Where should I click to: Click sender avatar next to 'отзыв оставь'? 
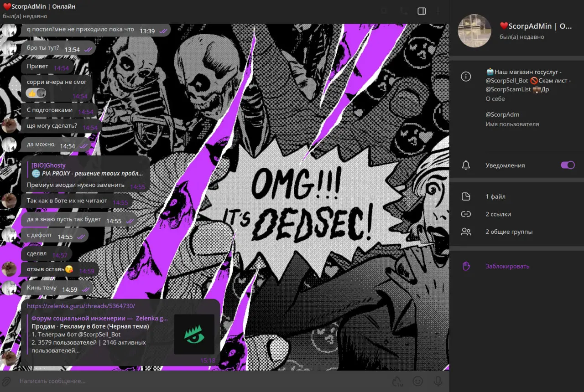pyautogui.click(x=9, y=269)
